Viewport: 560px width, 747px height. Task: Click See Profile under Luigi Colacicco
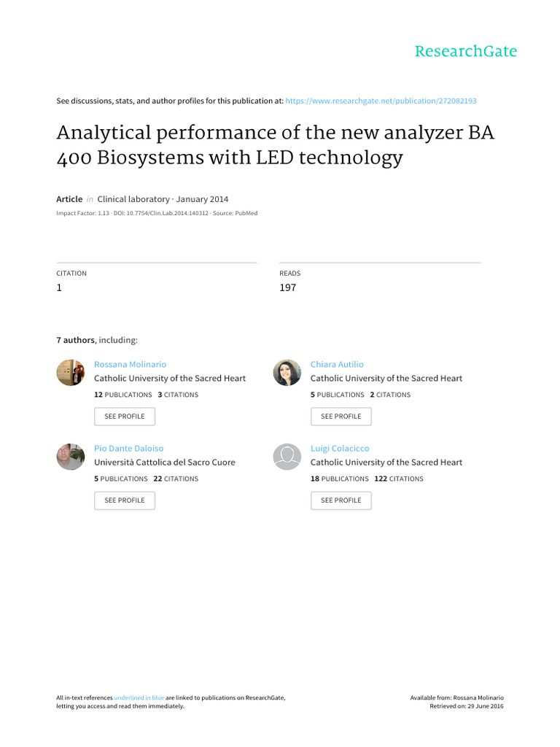341,500
